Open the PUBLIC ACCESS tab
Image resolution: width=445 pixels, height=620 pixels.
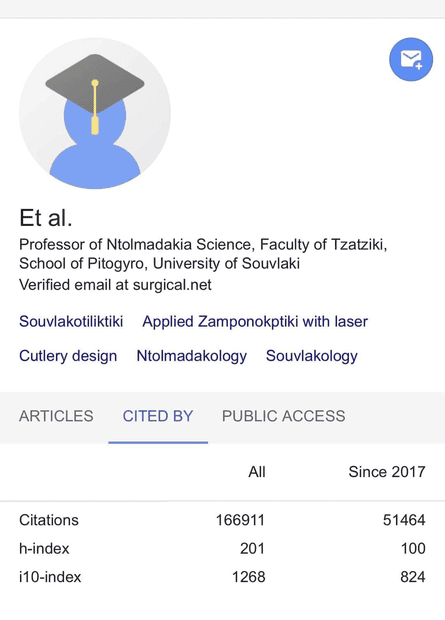point(283,416)
